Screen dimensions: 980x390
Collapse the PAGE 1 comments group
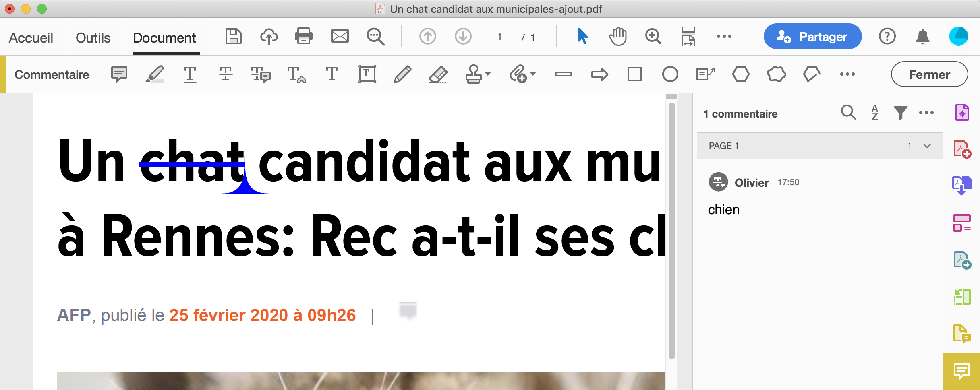coord(927,146)
